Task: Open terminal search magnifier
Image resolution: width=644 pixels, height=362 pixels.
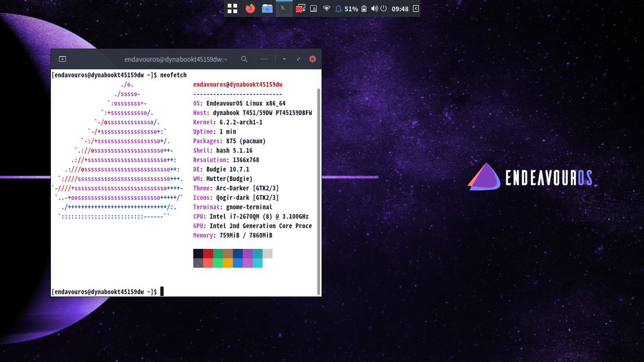Action: tap(244, 59)
